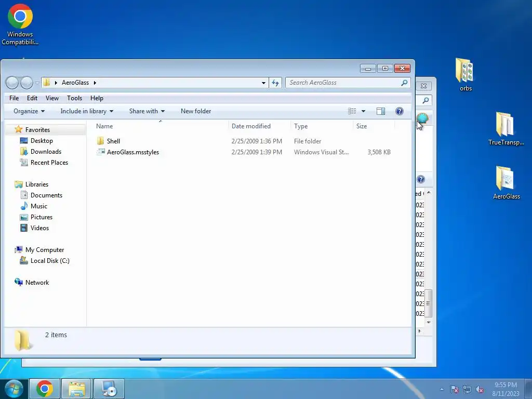The width and height of the screenshot is (532, 399).
Task: Open Documents library
Action: click(46, 195)
